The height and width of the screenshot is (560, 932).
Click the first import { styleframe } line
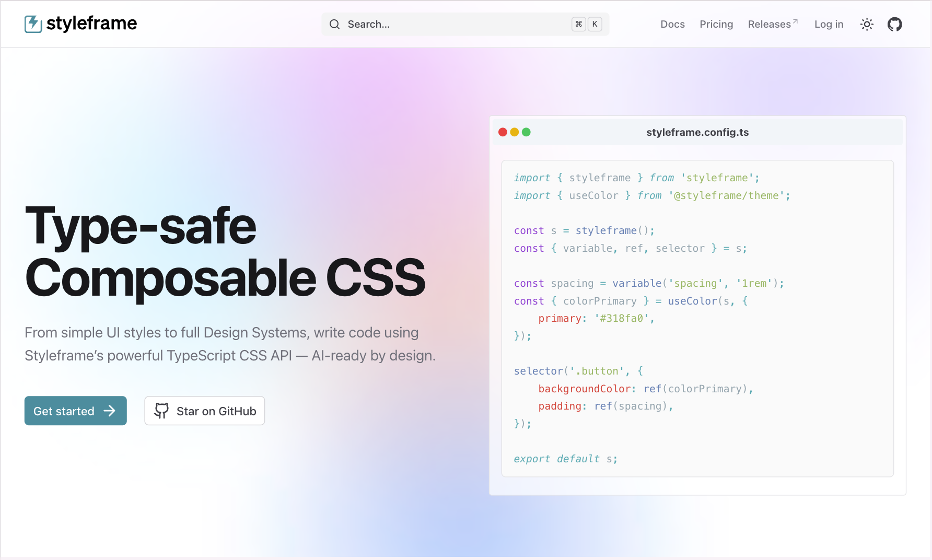[636, 178]
